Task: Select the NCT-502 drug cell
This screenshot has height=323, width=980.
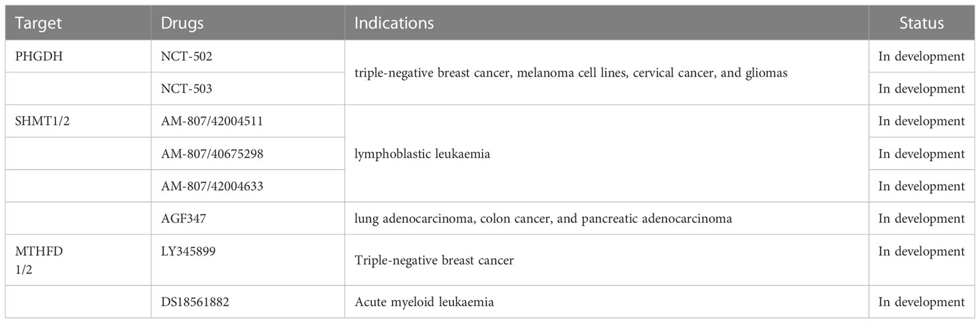Action: [248, 56]
